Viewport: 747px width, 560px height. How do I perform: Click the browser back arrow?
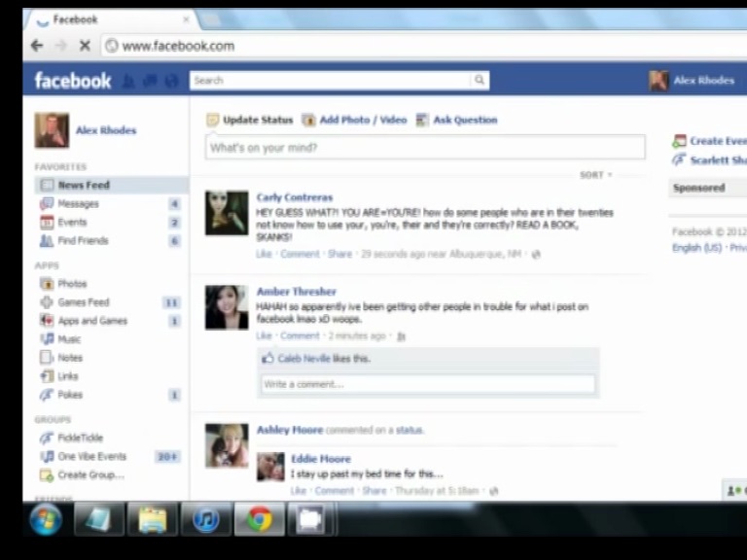[37, 46]
